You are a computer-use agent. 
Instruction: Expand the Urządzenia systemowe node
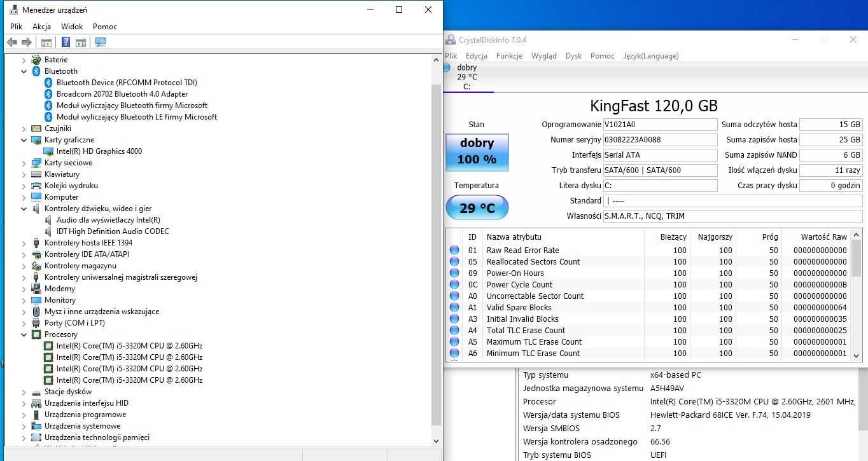(x=24, y=426)
